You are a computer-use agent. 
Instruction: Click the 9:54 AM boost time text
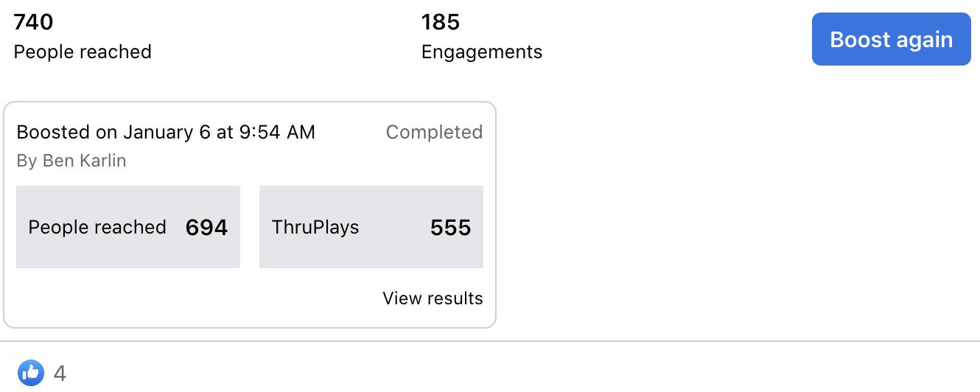pos(276,132)
